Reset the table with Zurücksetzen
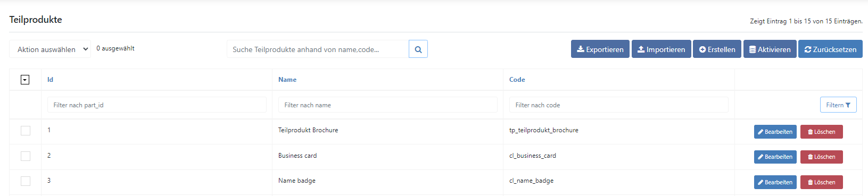Image resolution: width=868 pixels, height=196 pixels. (830, 49)
